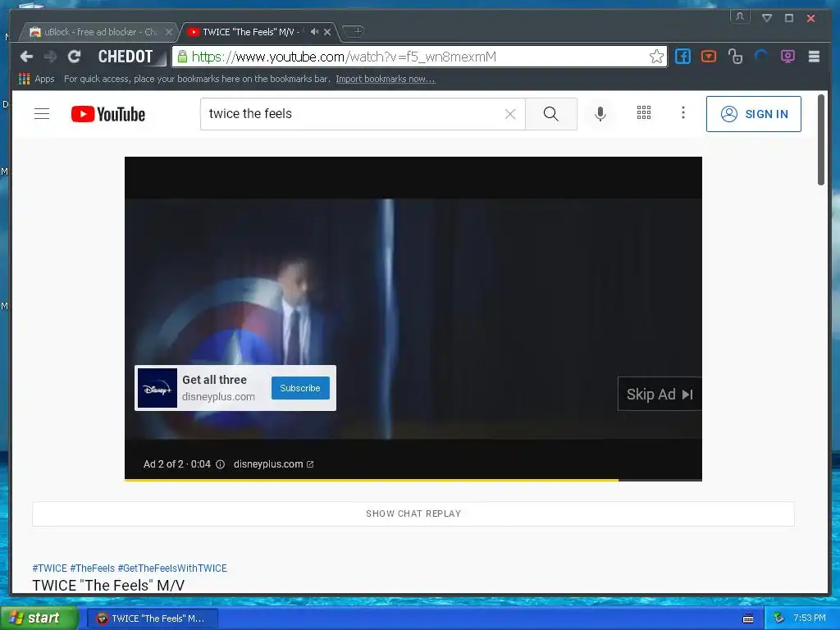
Task: Click the YouTube logo
Action: tap(108, 114)
